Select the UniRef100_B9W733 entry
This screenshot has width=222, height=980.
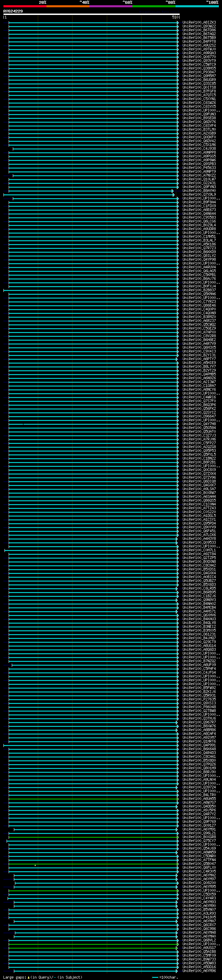coord(199,959)
